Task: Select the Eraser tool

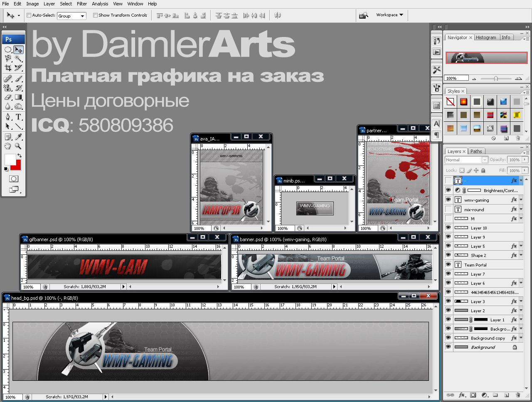Action: (8, 97)
